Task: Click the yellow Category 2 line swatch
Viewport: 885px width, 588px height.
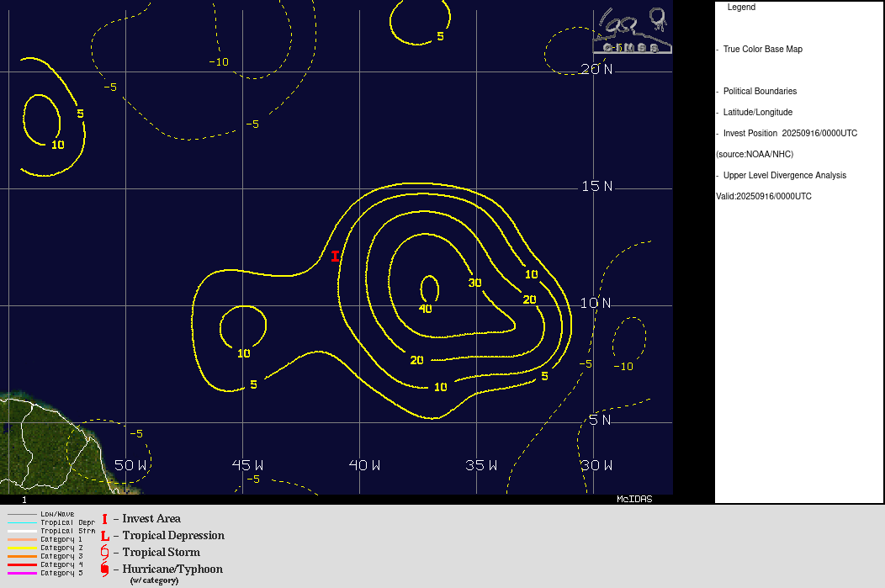Action: 22,548
